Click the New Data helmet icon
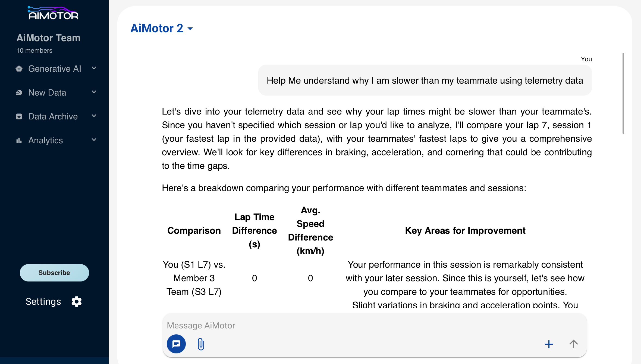This screenshot has width=641, height=364. (19, 93)
